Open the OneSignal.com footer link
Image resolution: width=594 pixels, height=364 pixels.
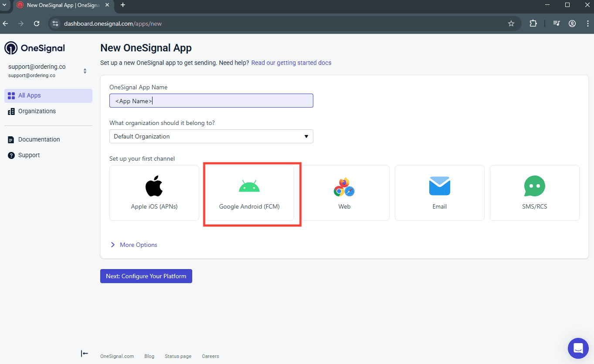coord(117,356)
